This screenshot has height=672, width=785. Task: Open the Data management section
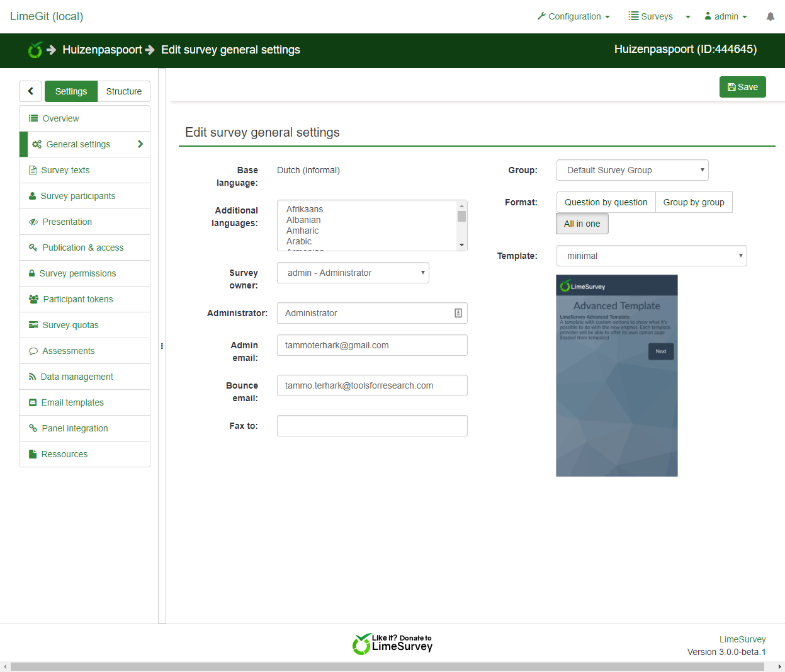click(x=77, y=377)
